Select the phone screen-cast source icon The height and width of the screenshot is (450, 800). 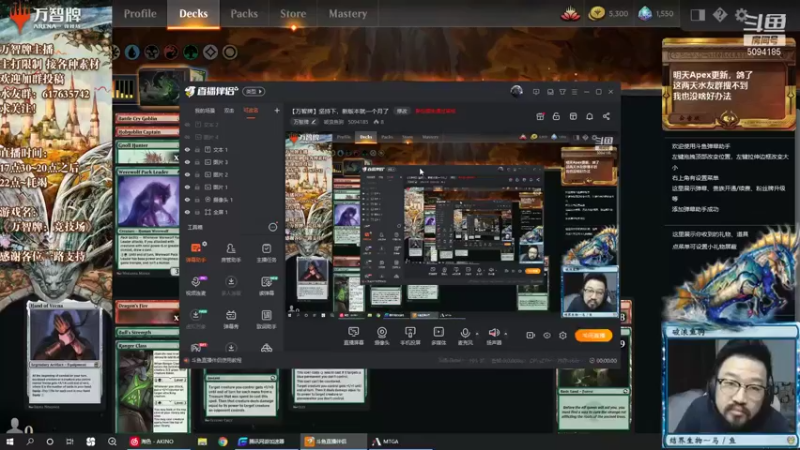410,336
